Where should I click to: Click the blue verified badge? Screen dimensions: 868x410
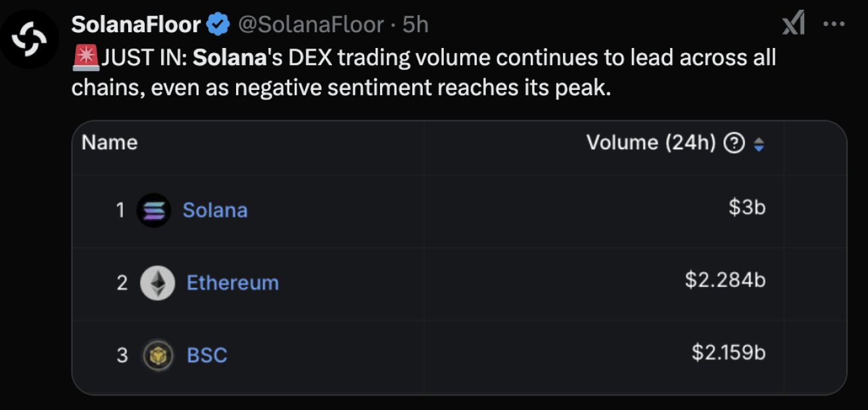tap(218, 25)
